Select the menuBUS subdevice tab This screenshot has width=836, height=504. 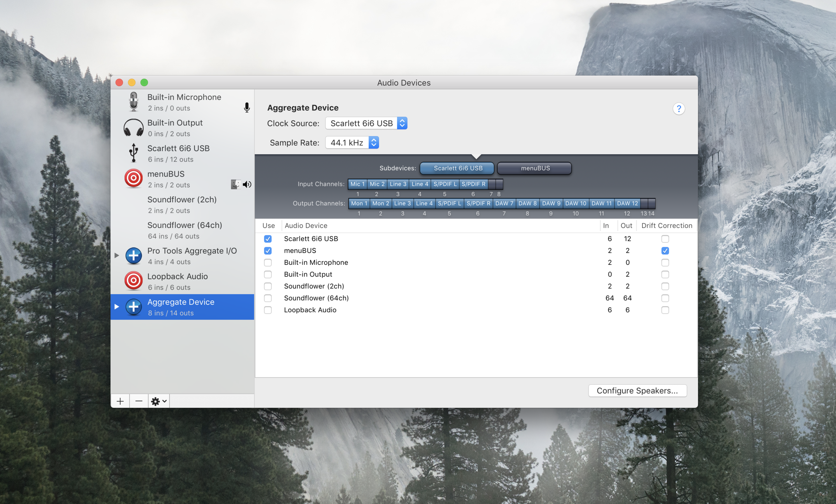(534, 168)
